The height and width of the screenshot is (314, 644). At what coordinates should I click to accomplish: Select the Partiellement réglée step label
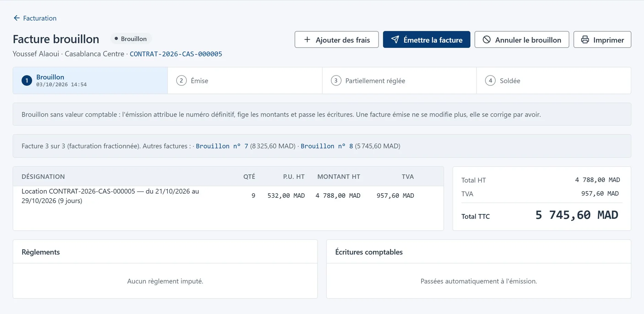point(375,81)
